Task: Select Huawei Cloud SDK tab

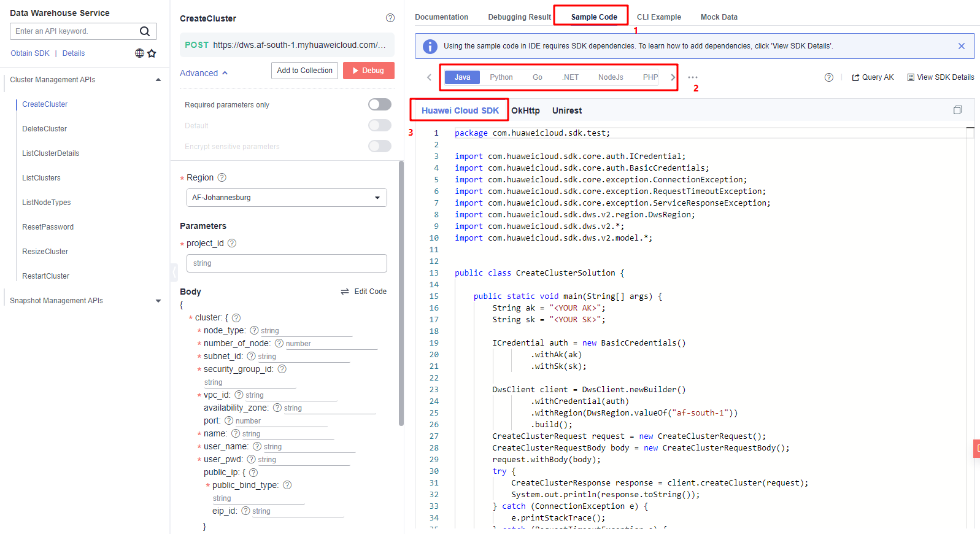Action: [x=460, y=110]
